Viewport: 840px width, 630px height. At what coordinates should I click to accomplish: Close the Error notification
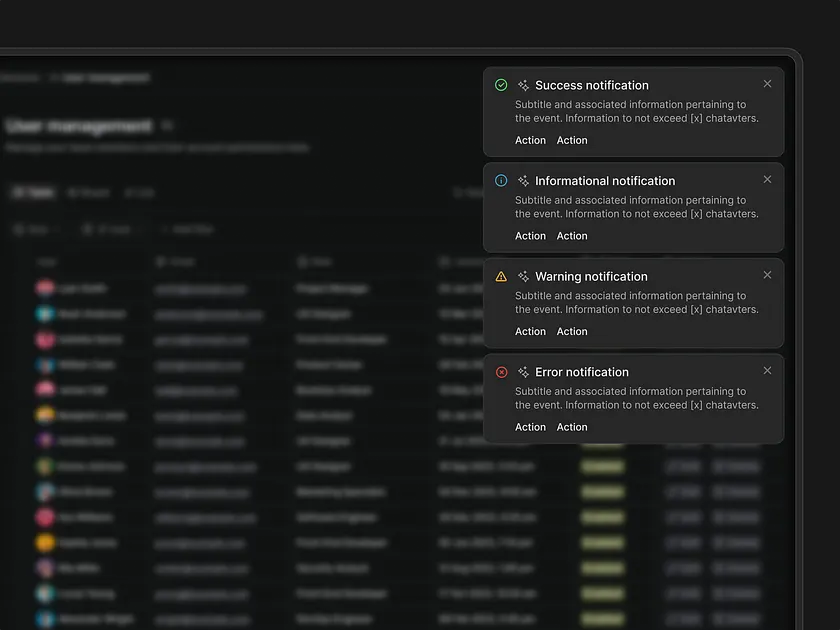coord(767,371)
